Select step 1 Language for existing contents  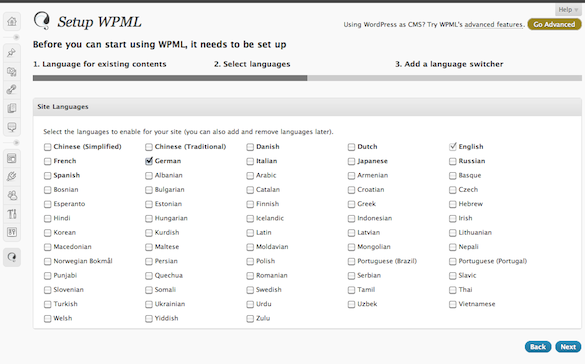point(100,64)
